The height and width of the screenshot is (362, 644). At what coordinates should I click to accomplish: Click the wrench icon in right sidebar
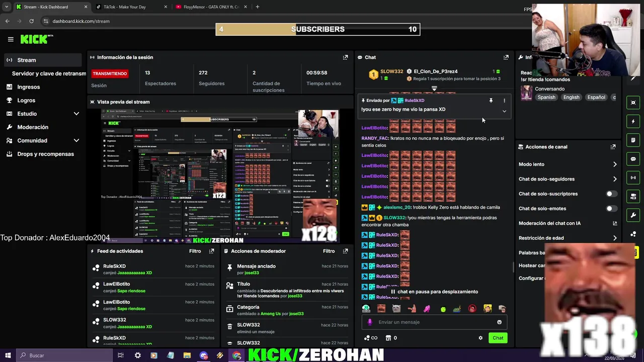(633, 215)
